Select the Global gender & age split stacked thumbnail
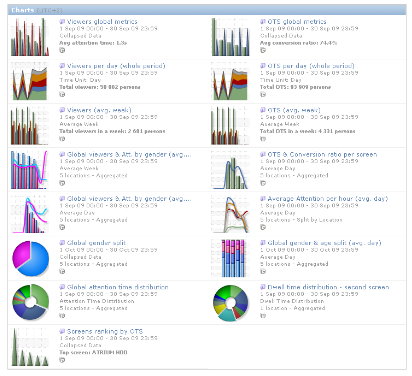Viewport: 412px width, 376px height. pyautogui.click(x=231, y=258)
